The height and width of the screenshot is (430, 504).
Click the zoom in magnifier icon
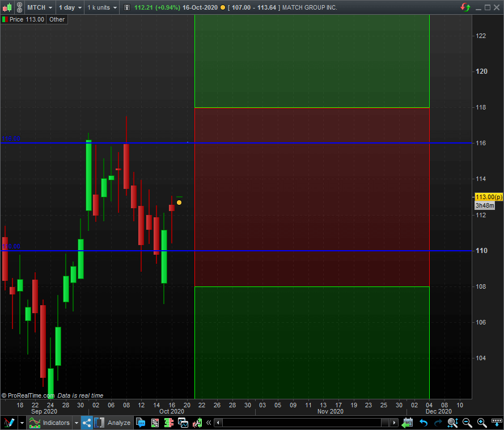tap(482, 423)
